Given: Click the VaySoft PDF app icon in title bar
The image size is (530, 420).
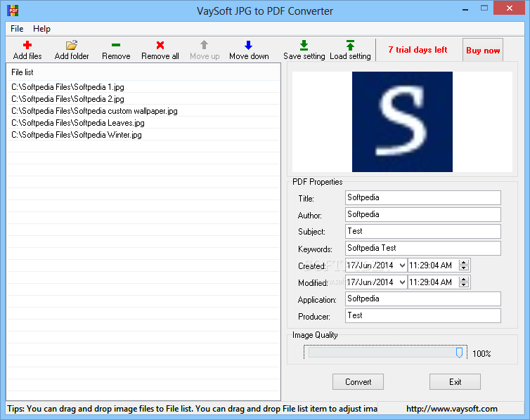Looking at the screenshot, I should coord(13,11).
